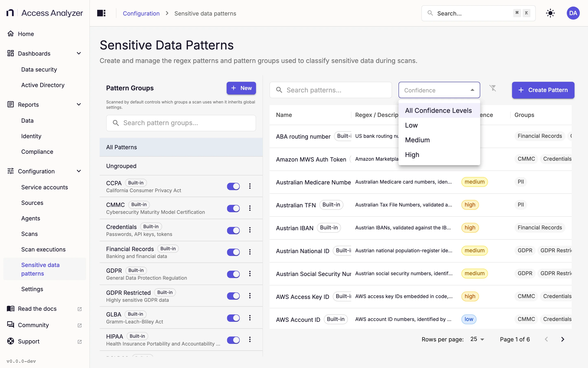Viewport: 588px width, 368px height.
Task: Select the Medium confidence option
Action: click(x=439, y=140)
